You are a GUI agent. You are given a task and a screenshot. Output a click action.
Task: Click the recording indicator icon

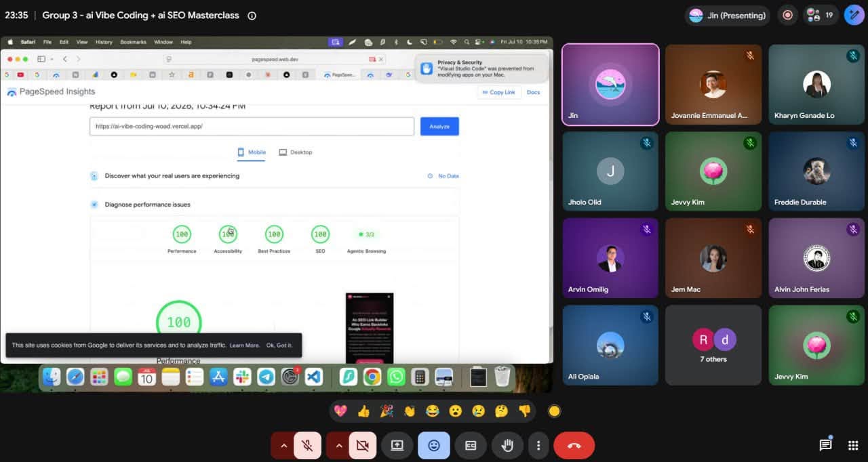787,15
